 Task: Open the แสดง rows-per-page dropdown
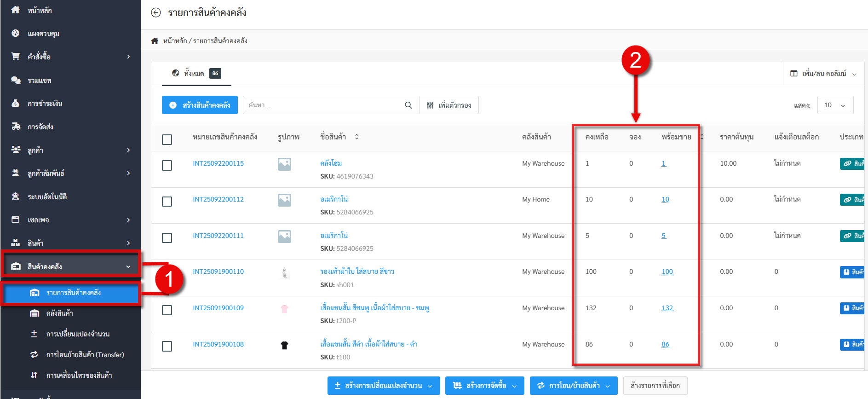click(835, 105)
